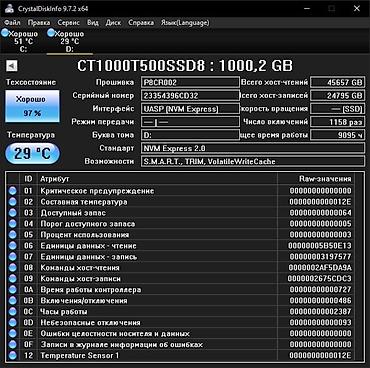Select attribute text Доступный запас
Image resolution: width=370 pixels, height=368 pixels.
tap(73, 213)
